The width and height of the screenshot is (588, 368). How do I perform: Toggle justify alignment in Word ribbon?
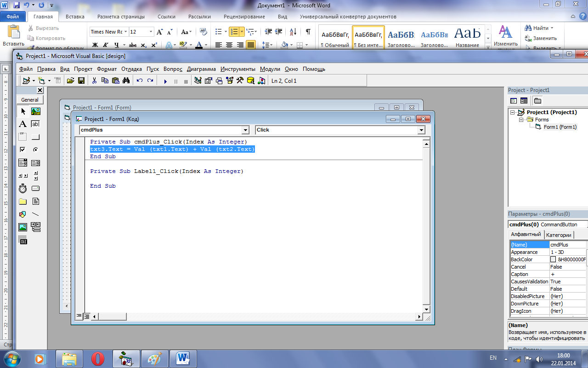pyautogui.click(x=250, y=45)
